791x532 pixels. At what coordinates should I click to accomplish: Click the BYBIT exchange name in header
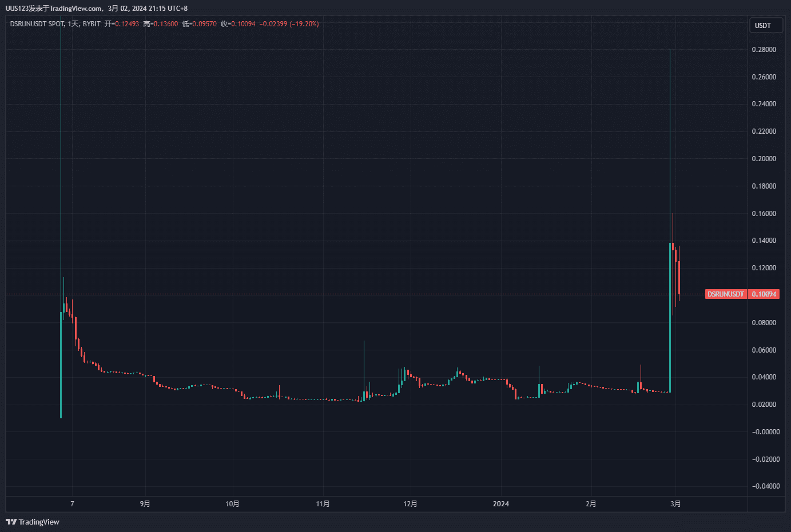92,24
